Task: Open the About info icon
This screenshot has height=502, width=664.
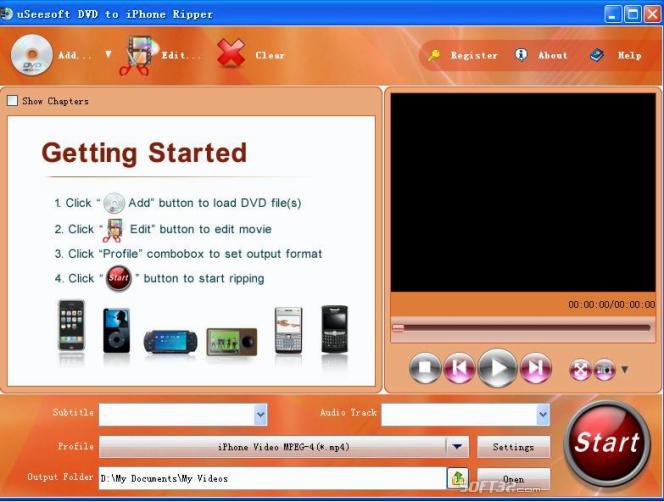Action: tap(521, 55)
